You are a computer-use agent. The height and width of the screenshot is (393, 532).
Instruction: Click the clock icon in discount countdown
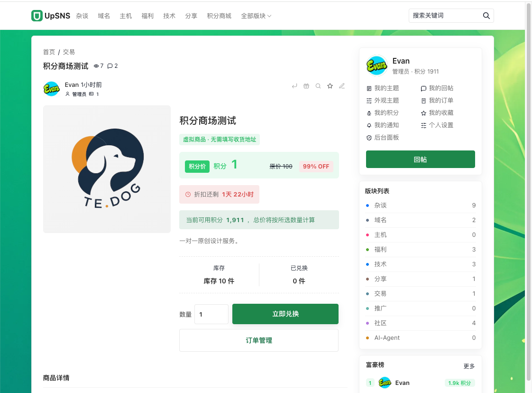tap(188, 194)
